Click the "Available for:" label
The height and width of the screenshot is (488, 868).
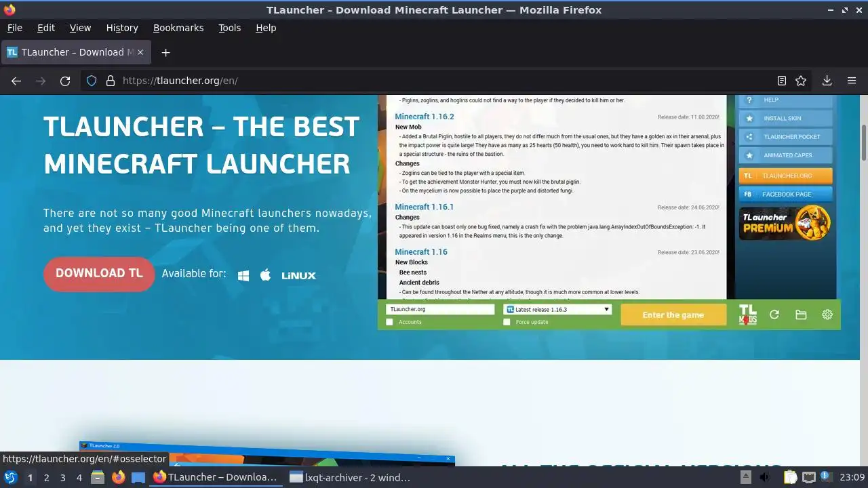(x=194, y=274)
